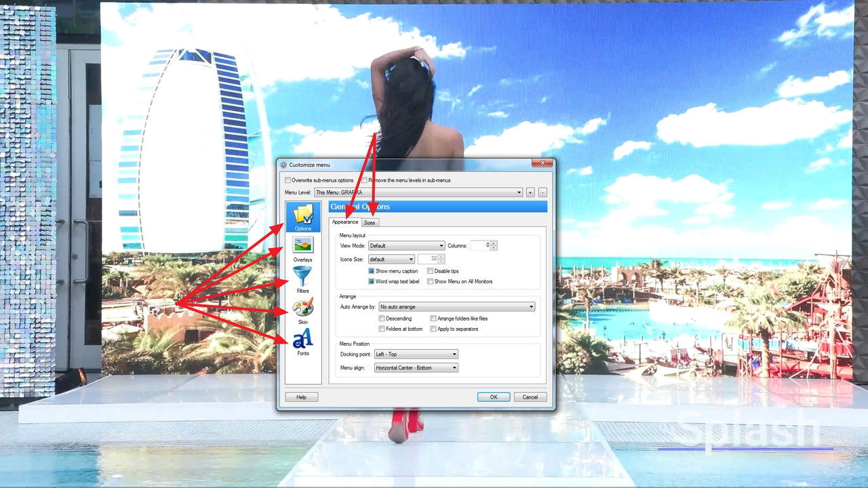The width and height of the screenshot is (868, 488).
Task: Expand the Menu align dropdown
Action: tap(416, 368)
